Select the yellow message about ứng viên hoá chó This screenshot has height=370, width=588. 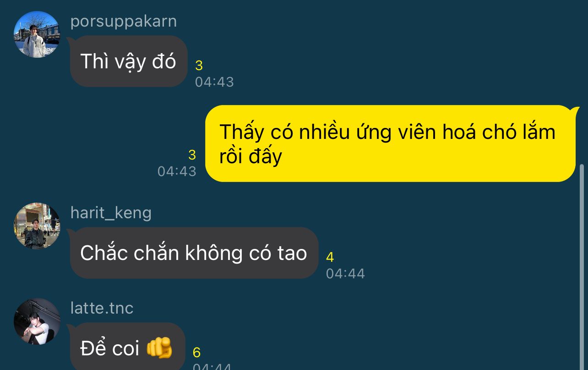(x=390, y=144)
